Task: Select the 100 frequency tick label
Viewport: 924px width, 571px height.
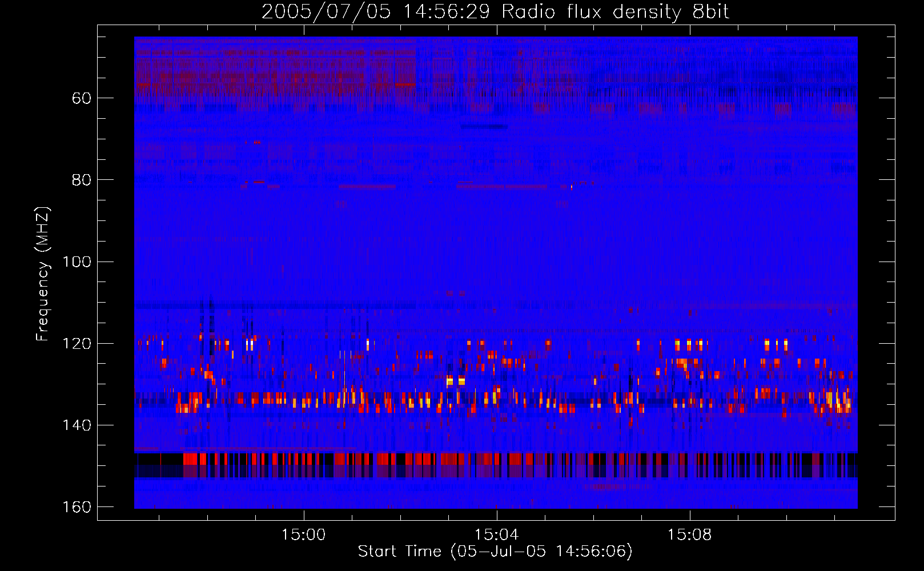Action: (x=77, y=262)
